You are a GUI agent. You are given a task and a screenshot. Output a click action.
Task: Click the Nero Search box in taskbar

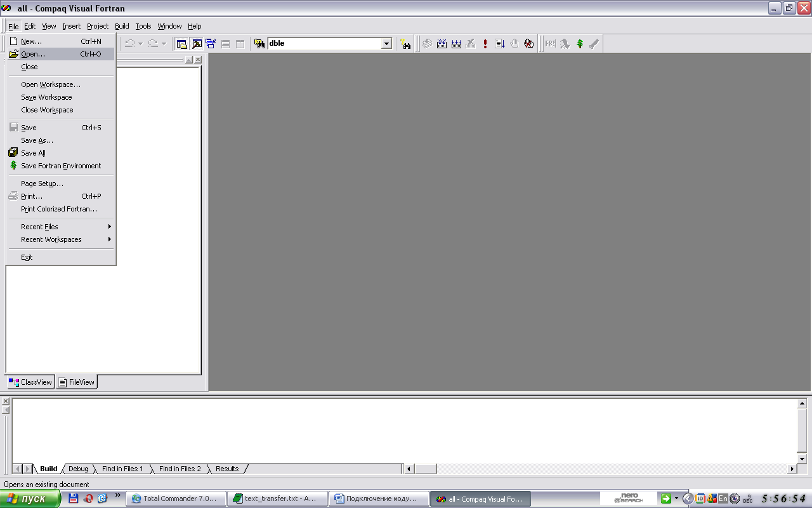tap(628, 498)
